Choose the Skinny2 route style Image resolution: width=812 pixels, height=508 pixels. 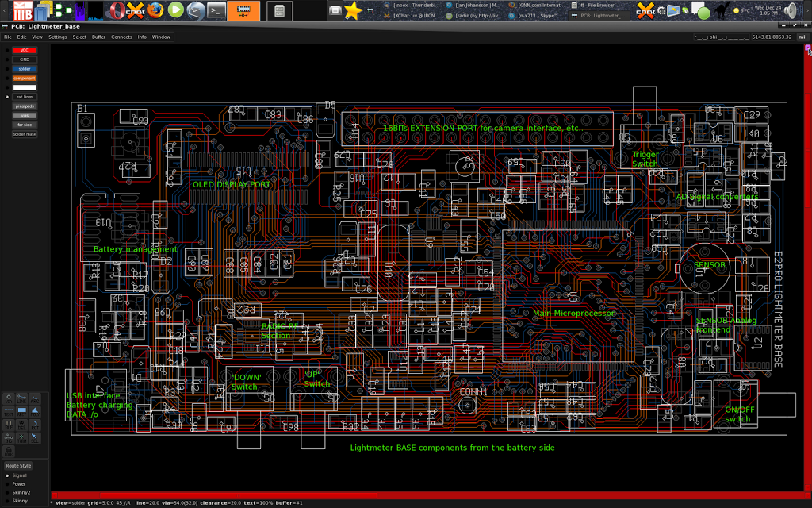[x=21, y=492]
